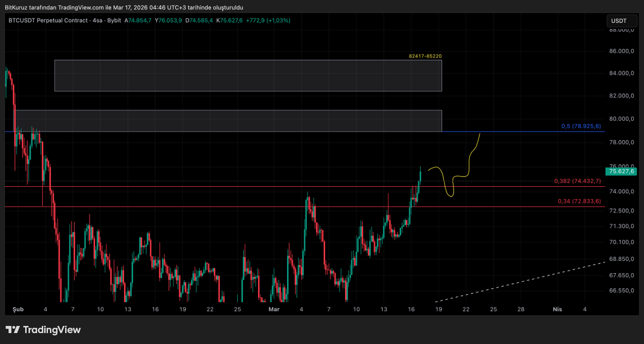644x344 pixels.
Task: Click the Nis month label on time axis
Action: point(558,310)
